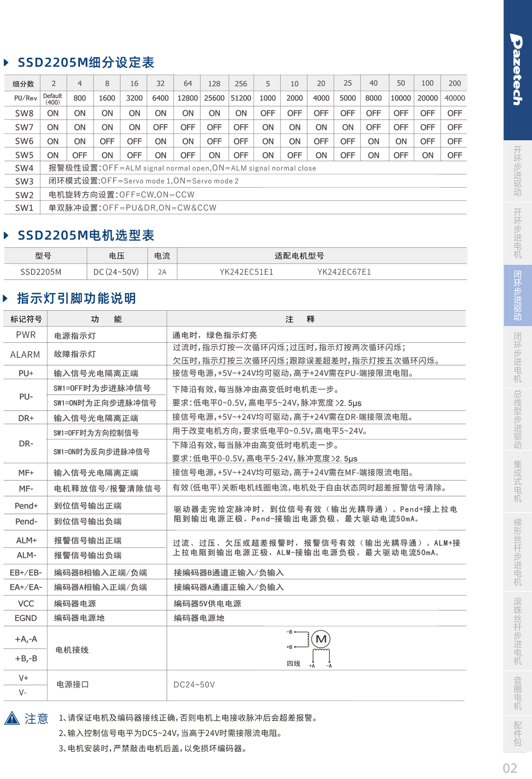Click motor model YK242EC51E1 in selection table

pos(246,272)
